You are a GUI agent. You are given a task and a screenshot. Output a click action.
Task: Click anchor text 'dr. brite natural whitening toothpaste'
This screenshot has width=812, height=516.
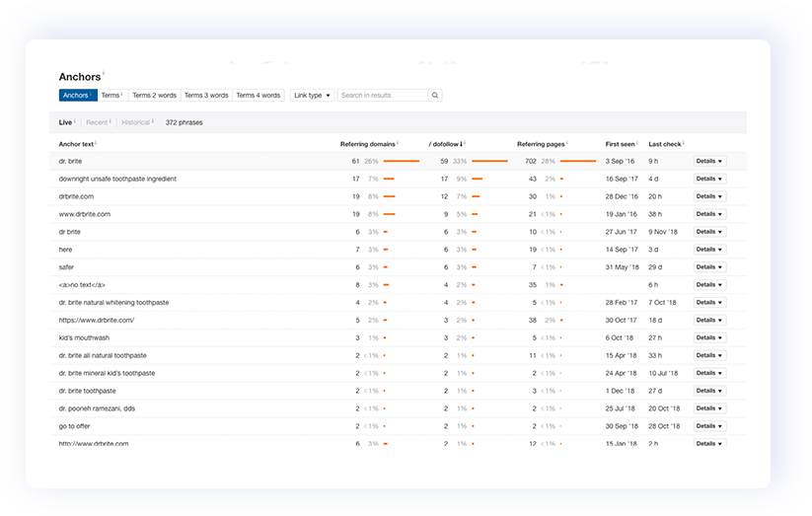(x=113, y=303)
